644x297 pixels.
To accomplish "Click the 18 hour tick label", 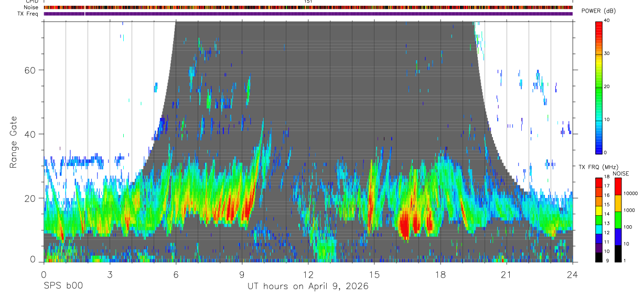I will pos(441,274).
